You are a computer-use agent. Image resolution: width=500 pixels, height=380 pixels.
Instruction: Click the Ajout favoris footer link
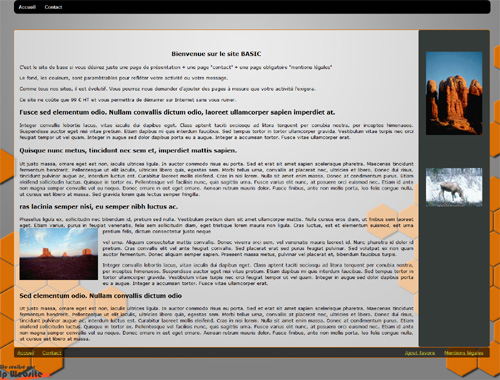pos(420,353)
